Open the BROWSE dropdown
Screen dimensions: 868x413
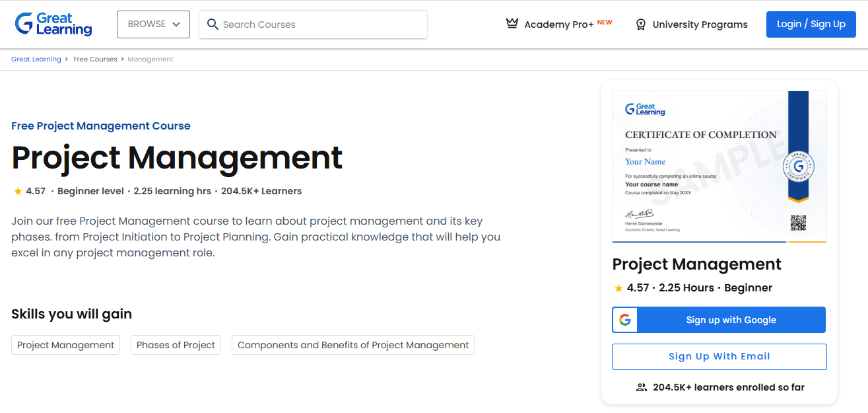click(153, 24)
